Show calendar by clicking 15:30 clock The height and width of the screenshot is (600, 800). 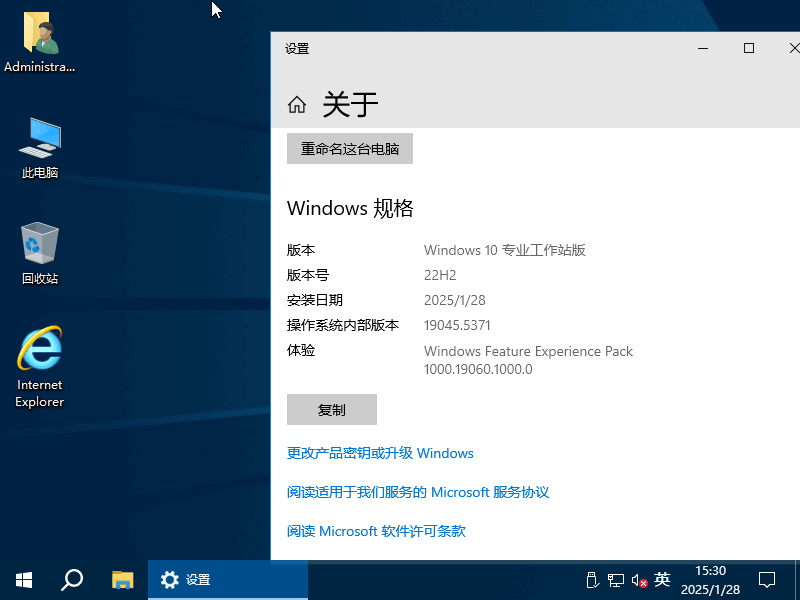tap(710, 580)
